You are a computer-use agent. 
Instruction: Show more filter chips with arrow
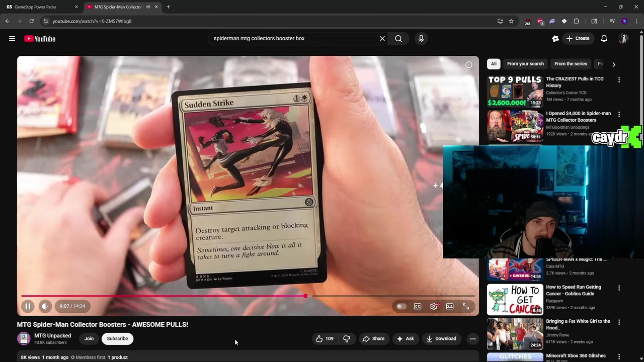pos(613,64)
